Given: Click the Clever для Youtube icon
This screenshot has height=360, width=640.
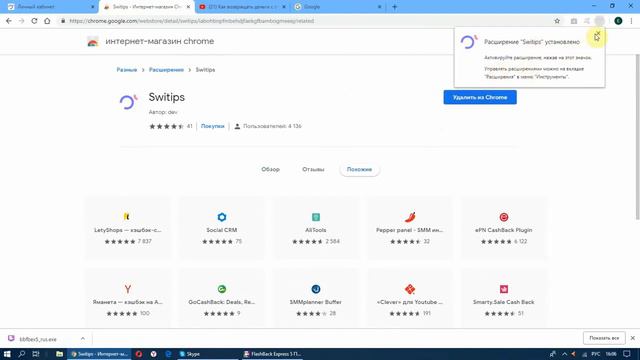Looking at the screenshot, I should click(x=410, y=289).
